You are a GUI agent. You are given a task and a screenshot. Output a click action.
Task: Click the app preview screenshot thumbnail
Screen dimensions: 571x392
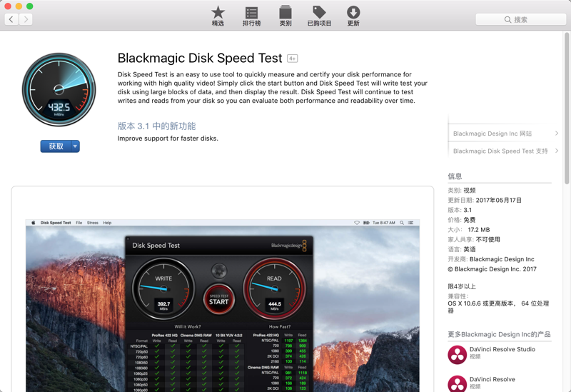point(223,306)
